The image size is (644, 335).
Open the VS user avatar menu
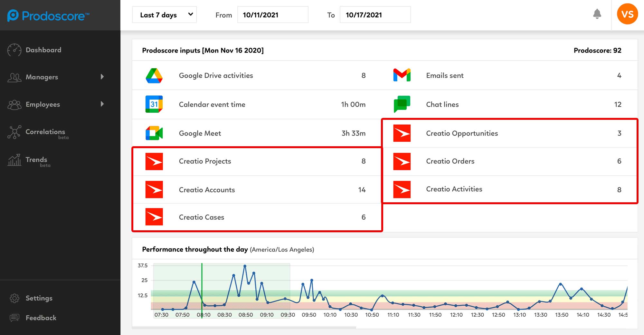[627, 14]
